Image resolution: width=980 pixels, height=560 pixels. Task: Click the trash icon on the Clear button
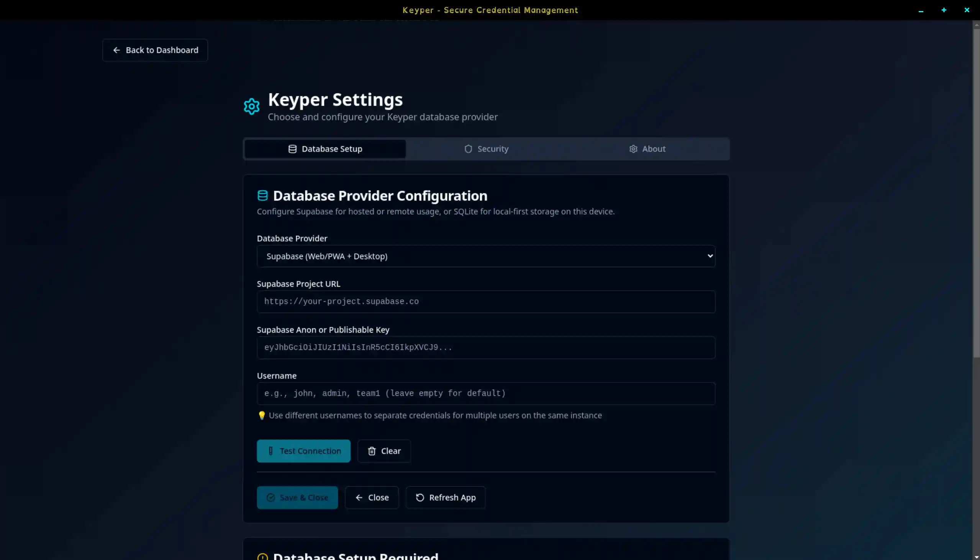[372, 451]
